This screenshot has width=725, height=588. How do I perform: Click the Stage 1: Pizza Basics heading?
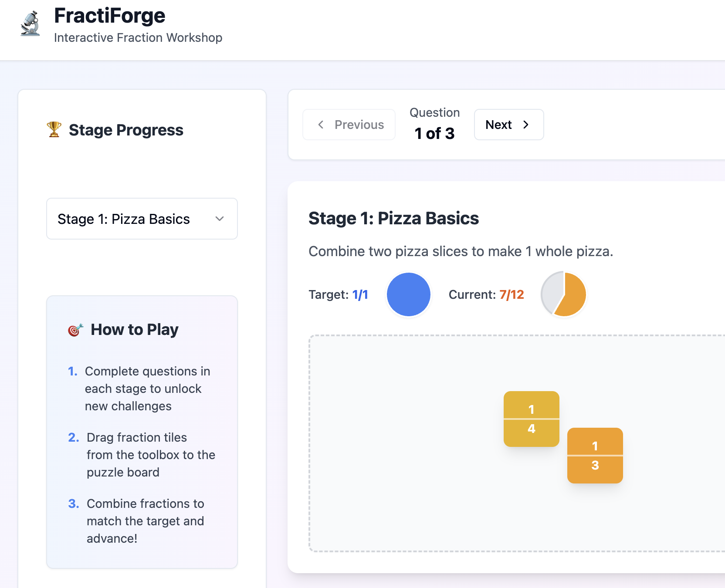(x=393, y=218)
